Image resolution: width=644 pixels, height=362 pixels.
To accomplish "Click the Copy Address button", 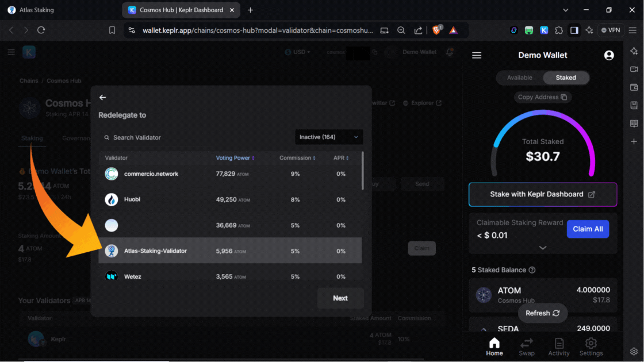I will (542, 97).
